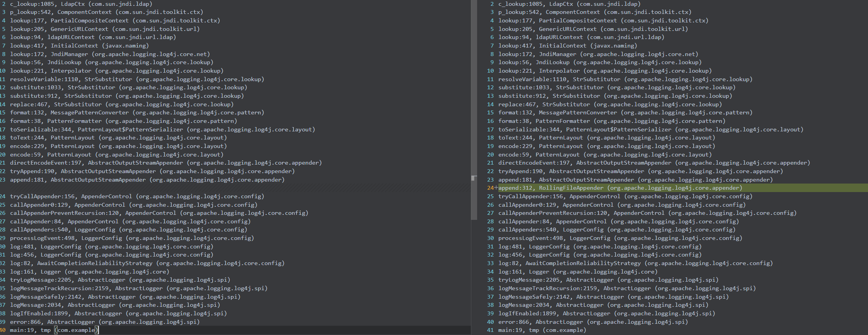
Task: Click toSerializable:344 line in left pane
Action: pyautogui.click(x=162, y=129)
